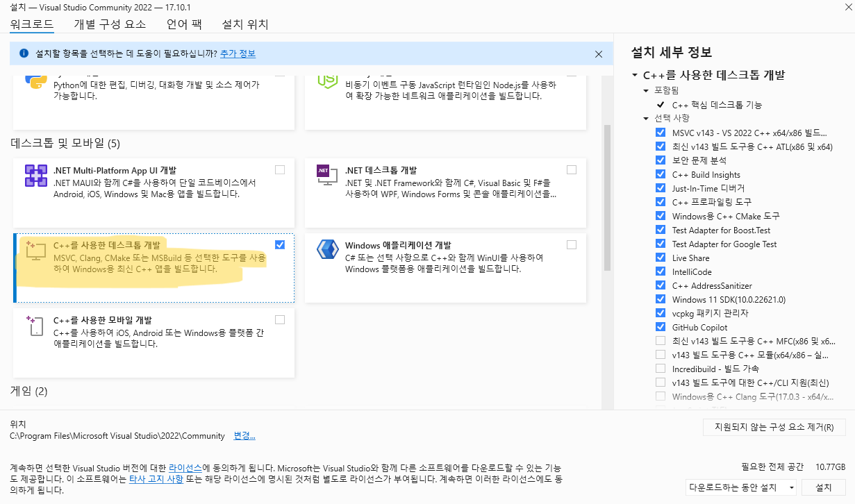Image resolution: width=855 pixels, height=504 pixels.
Task: Click the workloads list vertical scrollbar
Action: 608,198
